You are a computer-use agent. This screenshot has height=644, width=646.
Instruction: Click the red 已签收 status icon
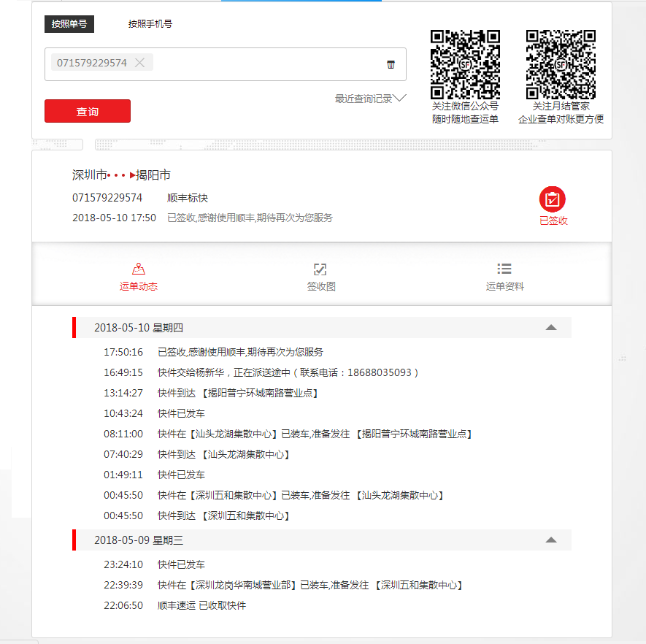pos(552,199)
